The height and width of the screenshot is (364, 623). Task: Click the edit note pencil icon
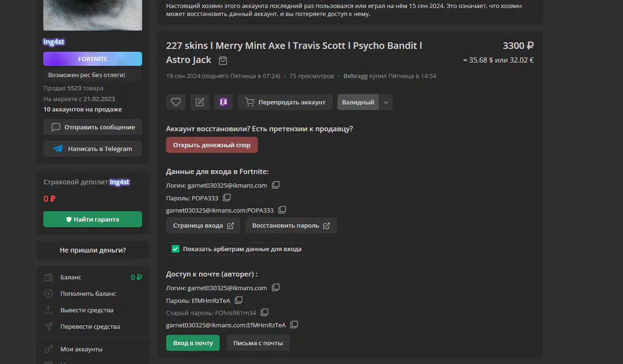[200, 102]
